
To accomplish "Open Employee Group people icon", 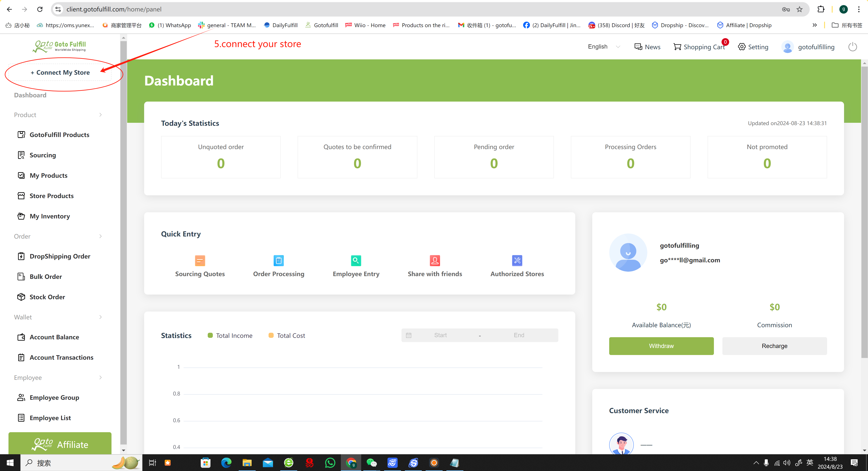I will tap(21, 397).
